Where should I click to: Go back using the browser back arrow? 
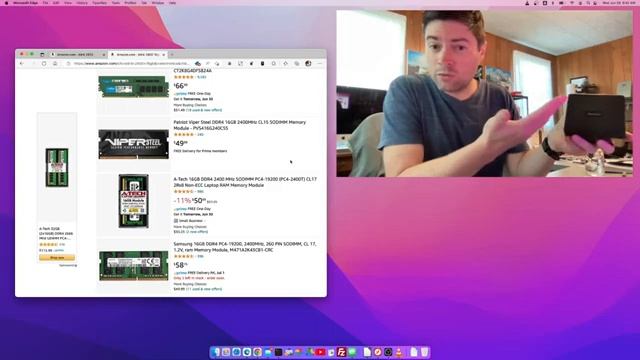(x=22, y=64)
